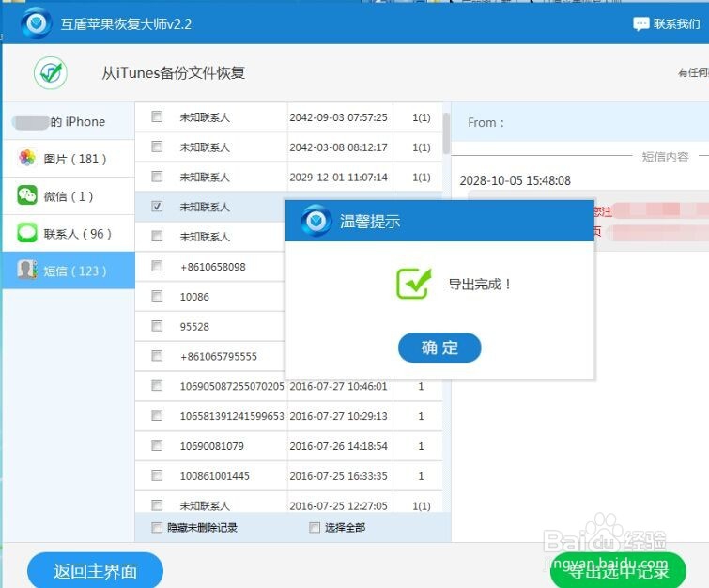Click the message list vertical scrollbar thumb
This screenshot has height=588, width=709.
[446, 133]
